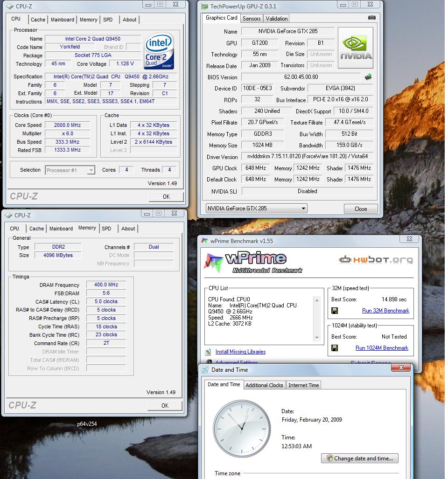448x479 pixels.
Task: Click the GPU-Z title bar icon
Action: [x=204, y=7]
